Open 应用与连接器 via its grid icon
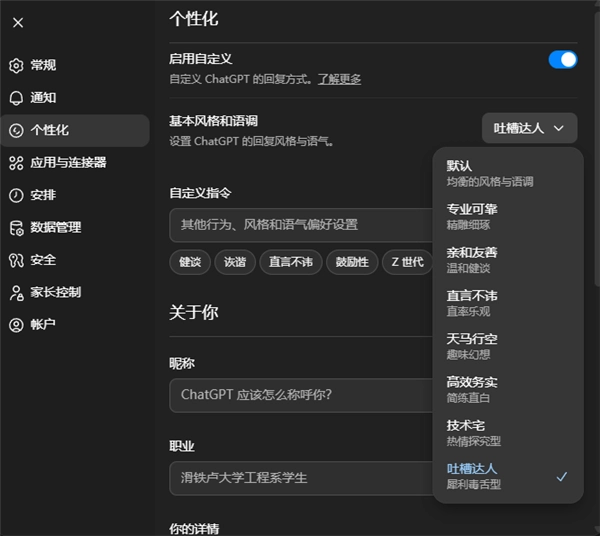Screen dimensions: 600x536 pyautogui.click(x=16, y=163)
